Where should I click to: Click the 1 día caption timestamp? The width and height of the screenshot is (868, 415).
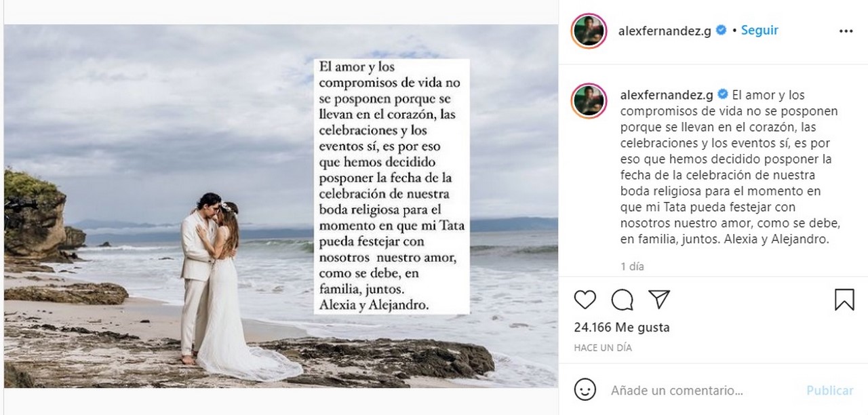coord(632,266)
